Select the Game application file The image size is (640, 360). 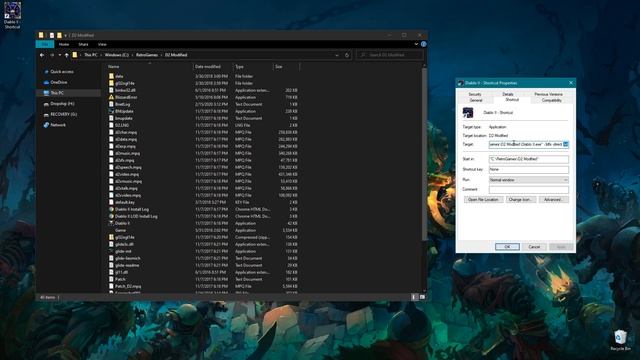[120, 230]
